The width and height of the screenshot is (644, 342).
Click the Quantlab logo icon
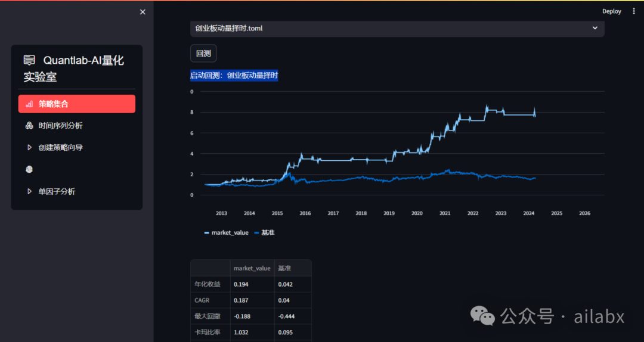tap(29, 60)
